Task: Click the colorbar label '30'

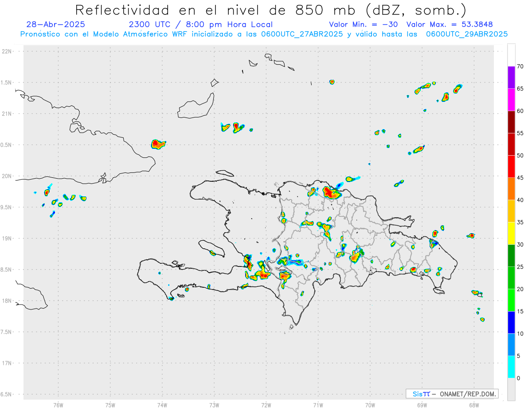Action: (x=520, y=245)
